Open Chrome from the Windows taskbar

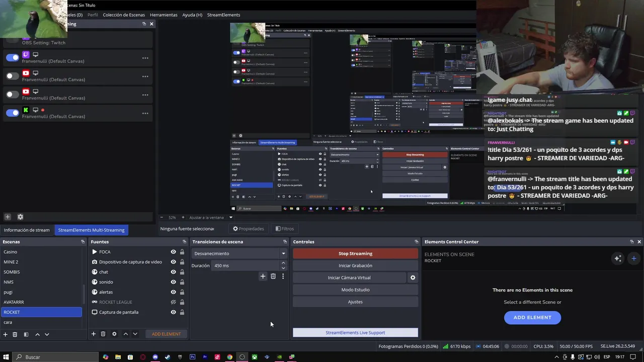(229, 357)
